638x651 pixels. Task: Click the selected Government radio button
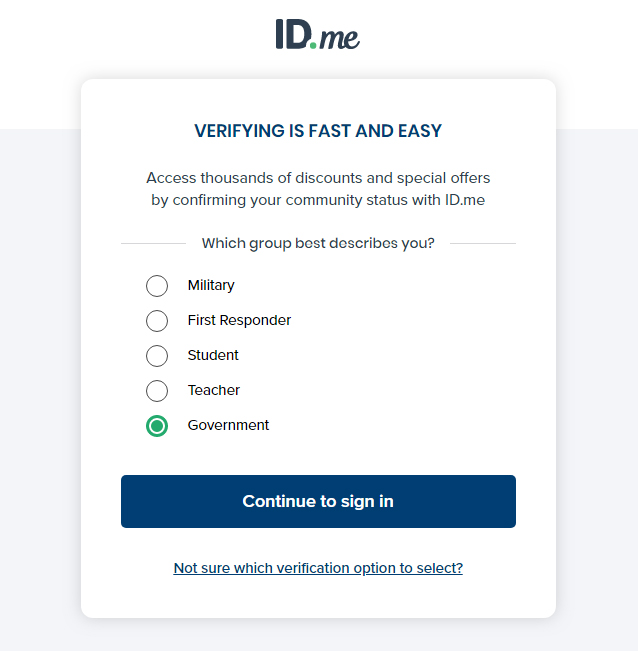point(157,426)
